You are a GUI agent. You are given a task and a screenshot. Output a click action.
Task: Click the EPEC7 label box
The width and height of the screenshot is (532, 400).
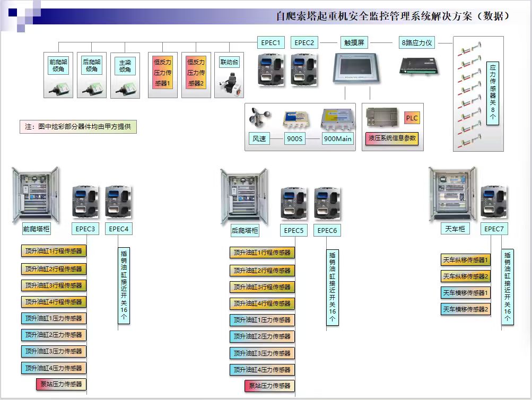[x=494, y=229]
